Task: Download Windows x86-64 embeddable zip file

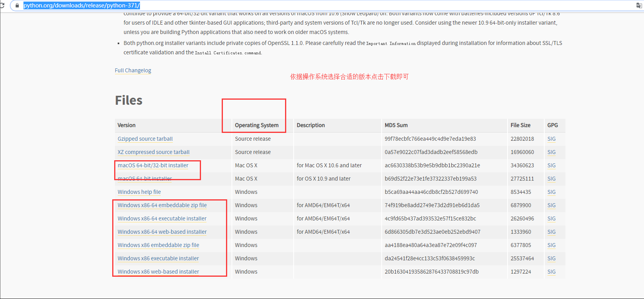Action: 162,205
